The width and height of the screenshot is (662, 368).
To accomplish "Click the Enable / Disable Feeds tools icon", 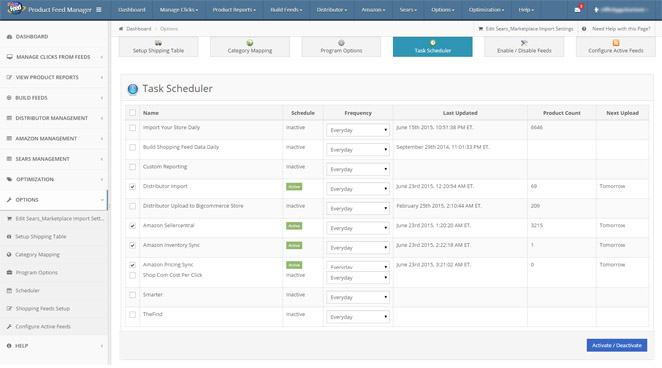I will pyautogui.click(x=524, y=43).
